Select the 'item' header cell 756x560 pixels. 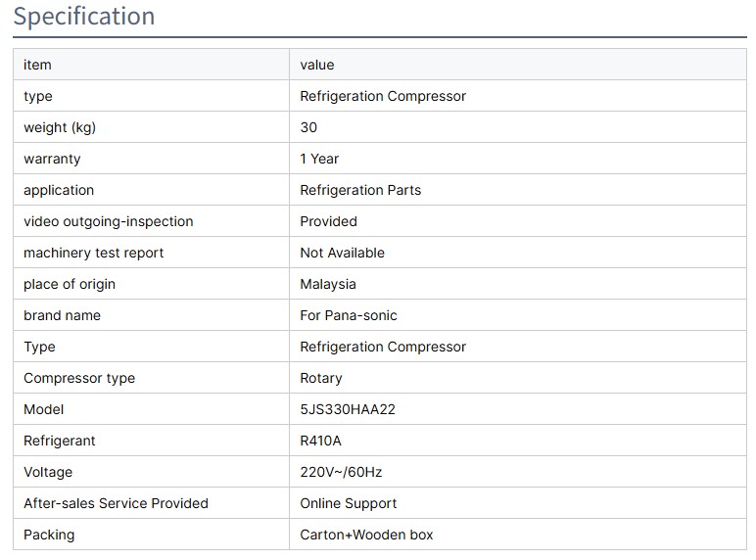37,65
